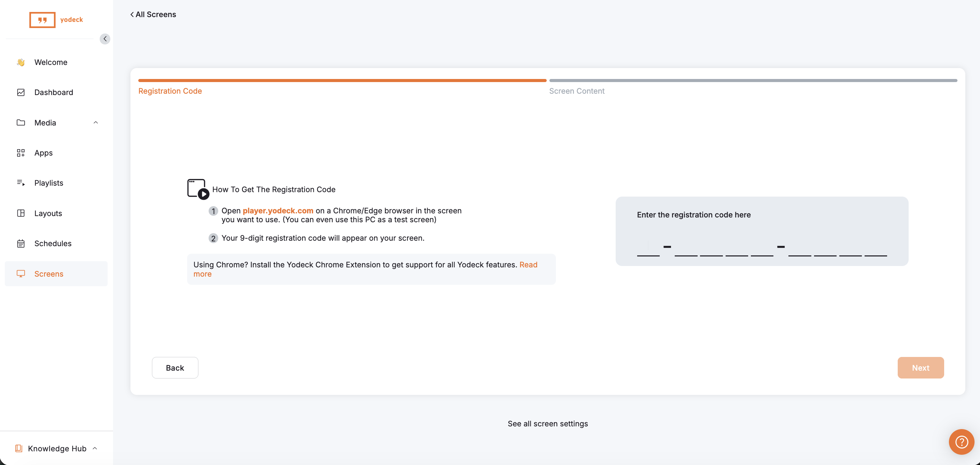Collapse the sidebar with the arrow button
Screen dimensions: 980x465
point(105,39)
